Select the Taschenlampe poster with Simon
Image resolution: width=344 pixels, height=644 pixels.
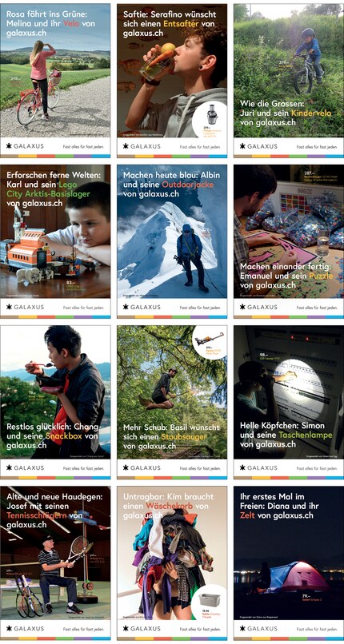[289, 402]
